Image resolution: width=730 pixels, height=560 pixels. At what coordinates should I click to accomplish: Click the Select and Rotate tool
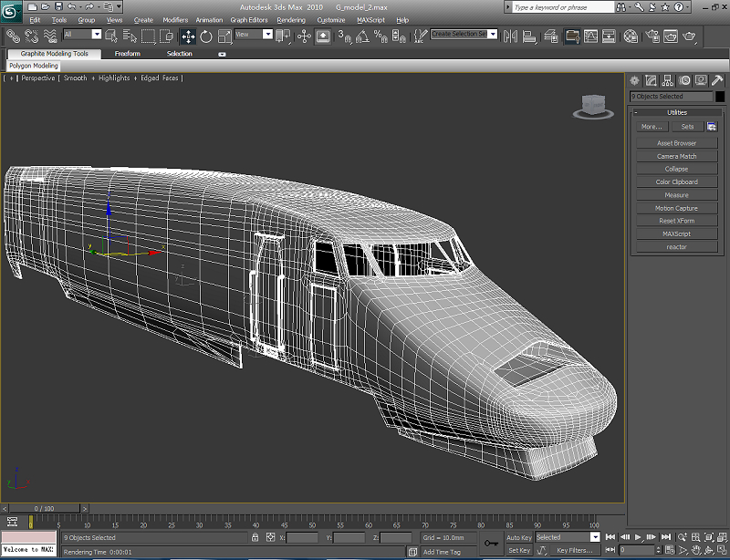click(x=206, y=36)
